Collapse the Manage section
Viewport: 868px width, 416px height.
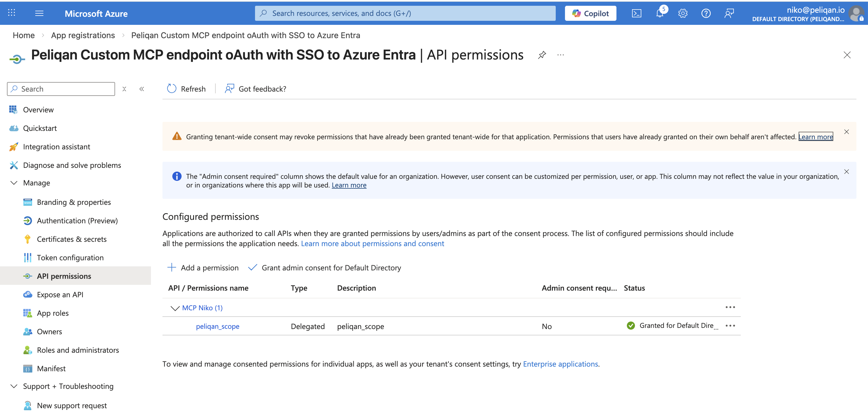(x=14, y=183)
